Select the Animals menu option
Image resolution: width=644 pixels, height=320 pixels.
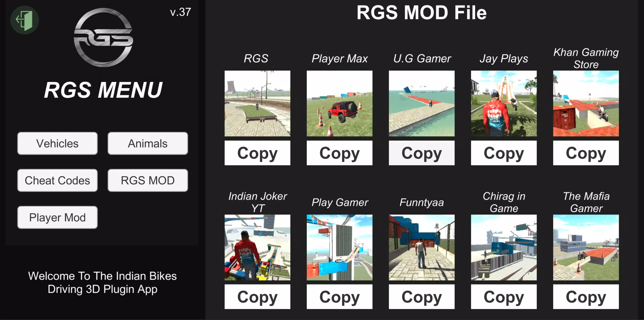tap(147, 143)
